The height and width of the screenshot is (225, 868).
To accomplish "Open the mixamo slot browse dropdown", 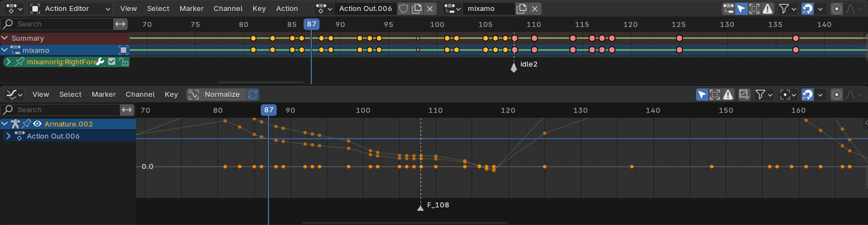I will point(452,8).
